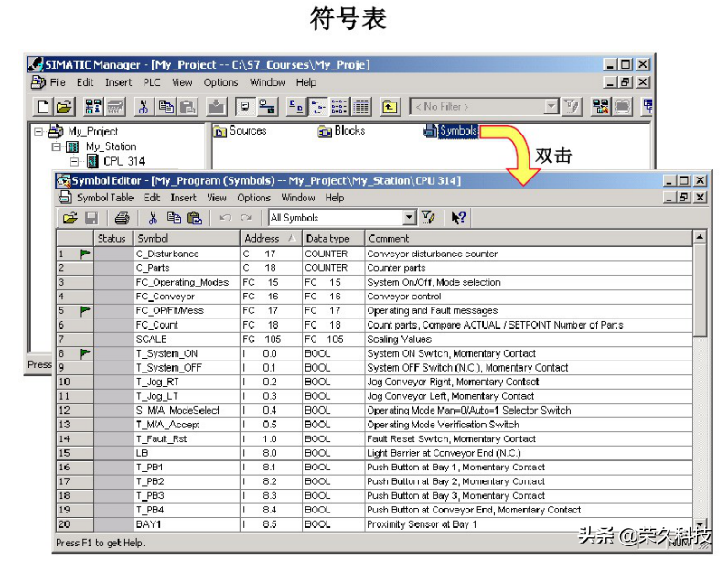Toggle the Online view icon in SIMATIC Manager
The width and height of the screenshot is (728, 561).
tap(245, 107)
